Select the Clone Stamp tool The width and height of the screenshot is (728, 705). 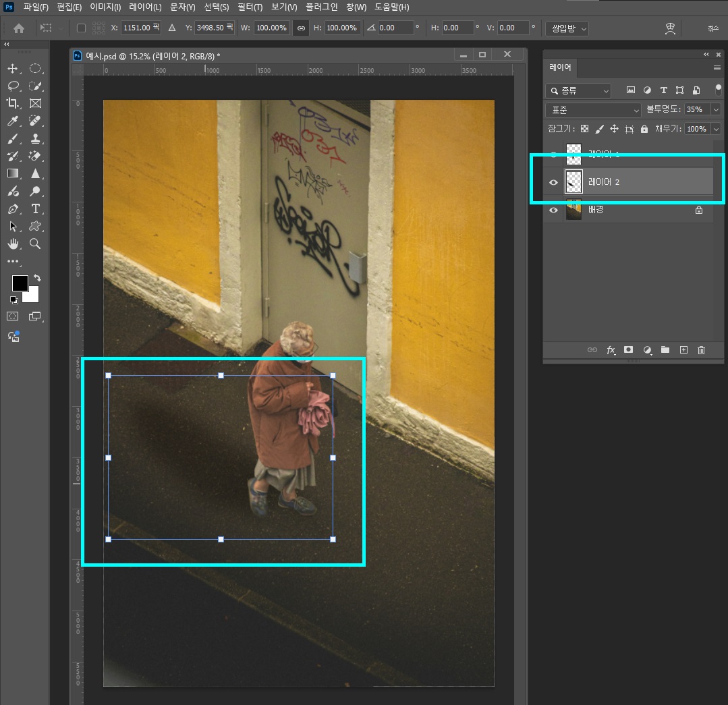[x=35, y=138]
